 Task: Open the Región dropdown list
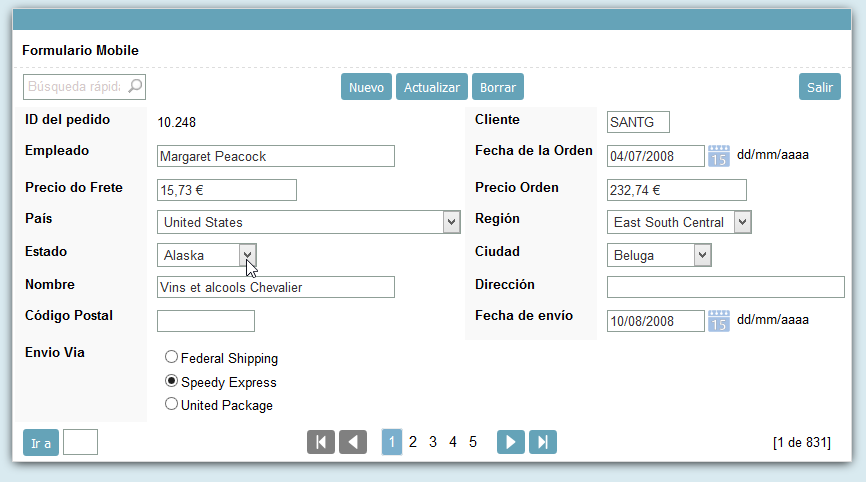pos(741,222)
